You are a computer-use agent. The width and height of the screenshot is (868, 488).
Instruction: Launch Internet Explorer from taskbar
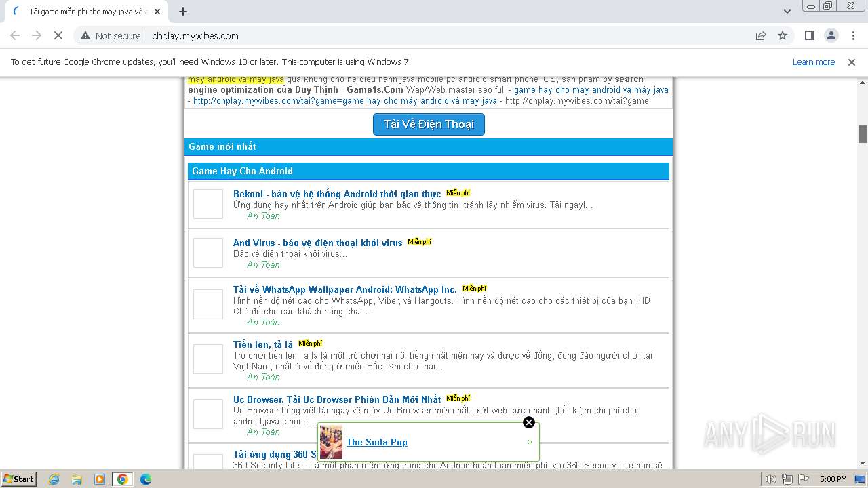[54, 479]
